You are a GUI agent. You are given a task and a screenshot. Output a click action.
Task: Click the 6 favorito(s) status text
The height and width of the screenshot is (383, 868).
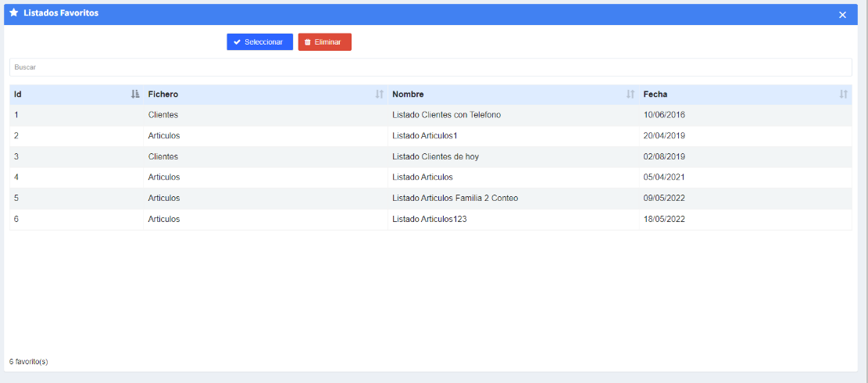tap(29, 362)
